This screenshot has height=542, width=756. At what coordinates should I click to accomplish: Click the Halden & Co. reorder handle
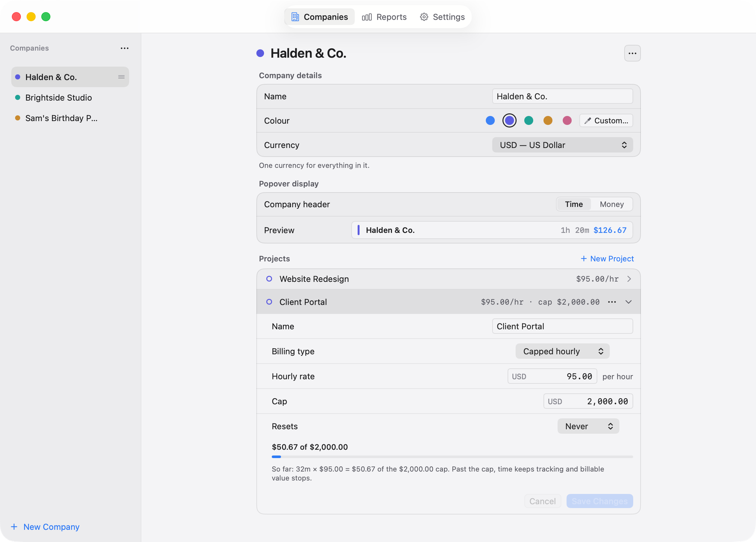coord(121,77)
